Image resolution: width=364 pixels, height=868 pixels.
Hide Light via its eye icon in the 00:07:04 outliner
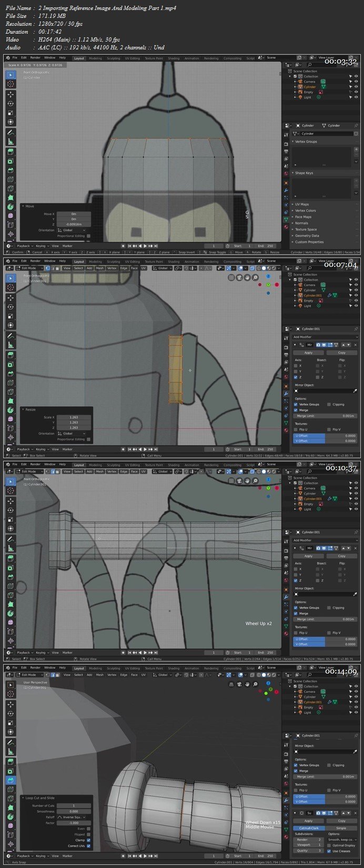(356, 306)
